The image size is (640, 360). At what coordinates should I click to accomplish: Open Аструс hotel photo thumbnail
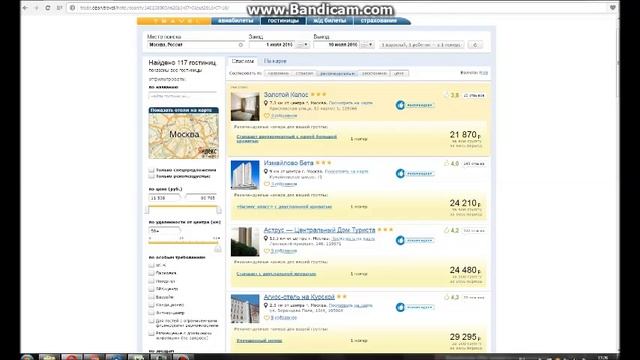(x=245, y=242)
